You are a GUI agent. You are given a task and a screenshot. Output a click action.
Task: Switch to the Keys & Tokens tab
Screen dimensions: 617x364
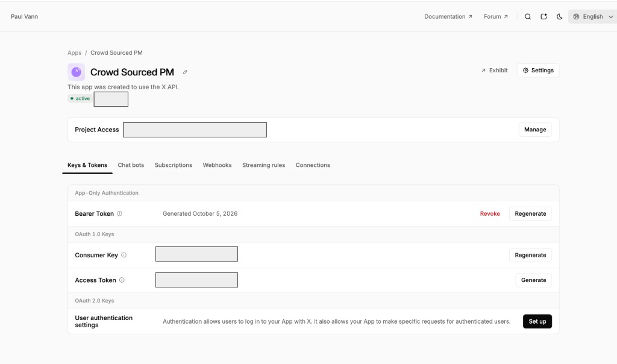(87, 165)
